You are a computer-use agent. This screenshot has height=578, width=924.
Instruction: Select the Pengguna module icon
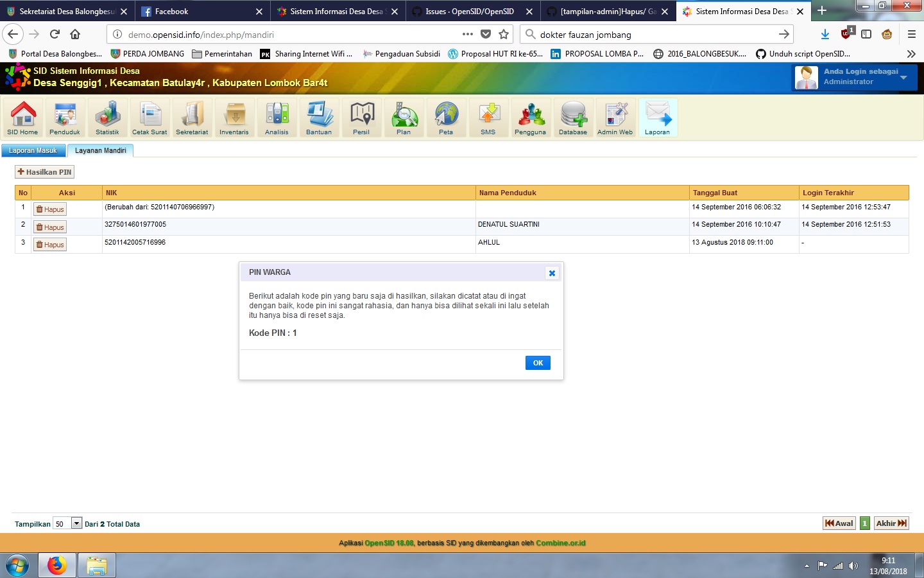pyautogui.click(x=531, y=118)
